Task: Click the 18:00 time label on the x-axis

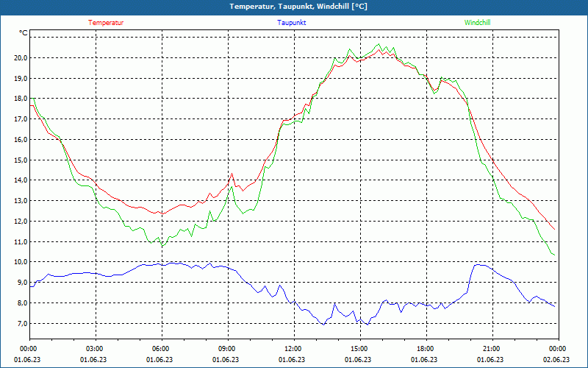Action: tap(425, 348)
